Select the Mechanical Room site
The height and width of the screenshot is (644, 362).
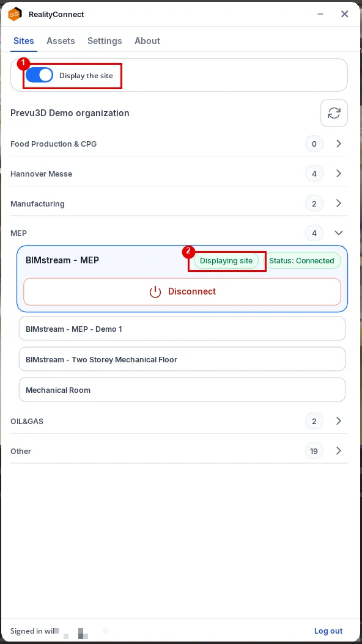point(182,390)
